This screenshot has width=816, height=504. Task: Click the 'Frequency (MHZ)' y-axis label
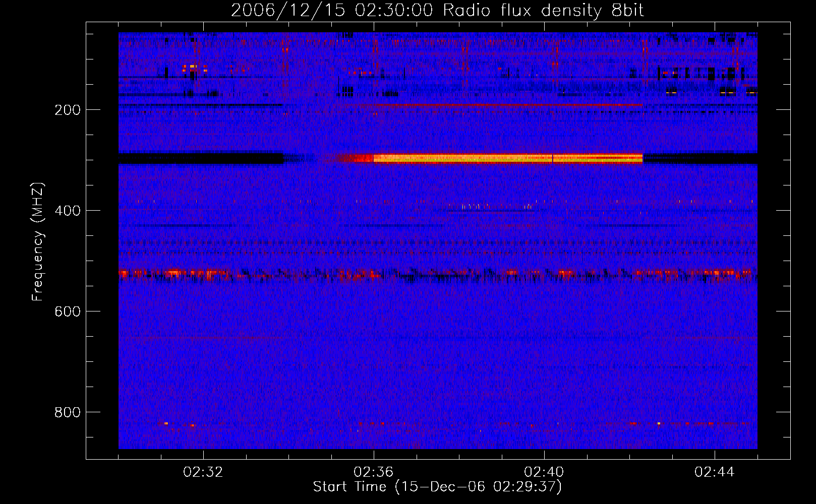[x=38, y=242]
